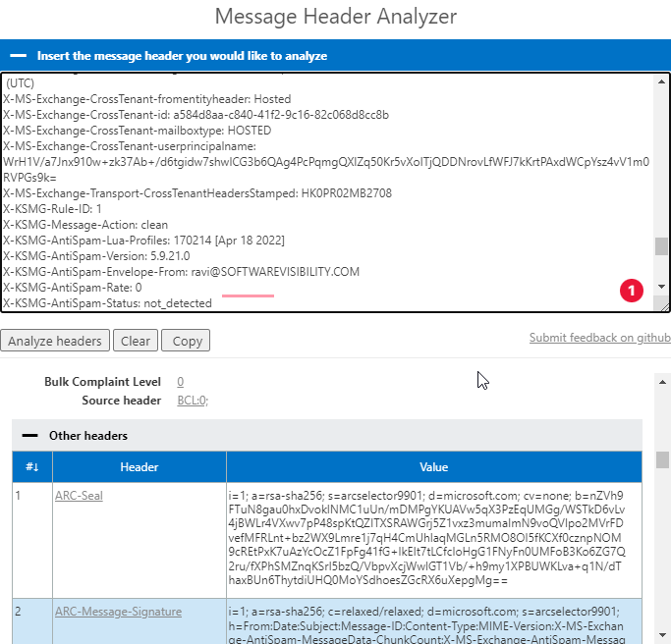The image size is (671, 644).
Task: Click the Header column heading
Action: click(139, 467)
